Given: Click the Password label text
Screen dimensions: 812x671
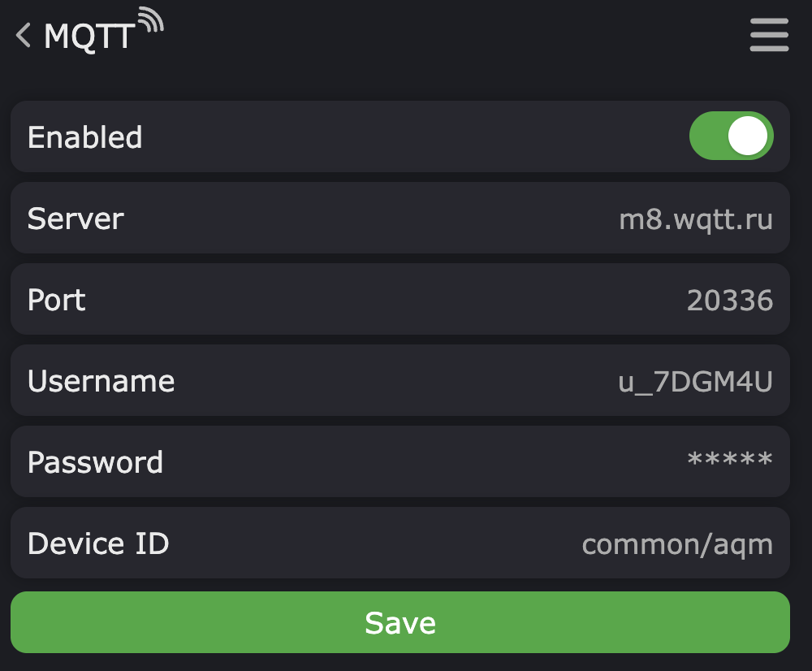Looking at the screenshot, I should (x=95, y=462).
